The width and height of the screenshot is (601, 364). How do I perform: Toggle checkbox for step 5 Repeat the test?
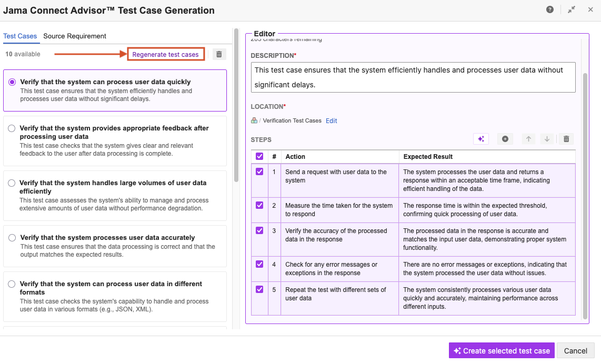(259, 289)
